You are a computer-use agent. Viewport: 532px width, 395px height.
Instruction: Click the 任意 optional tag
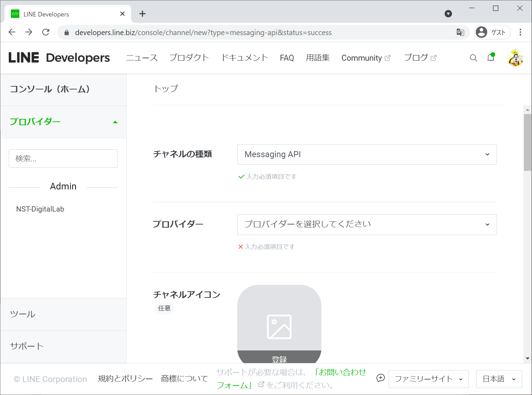click(x=164, y=308)
